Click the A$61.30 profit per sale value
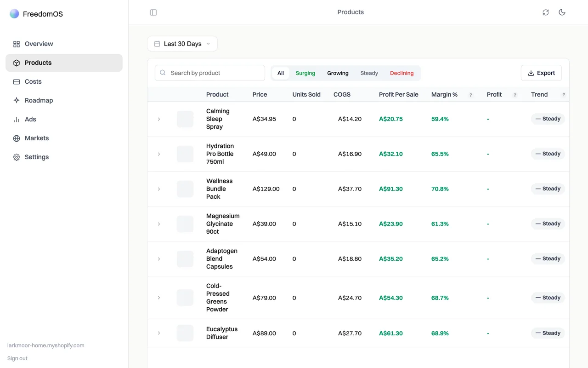Viewport: 588px width, 368px height. coord(391,333)
